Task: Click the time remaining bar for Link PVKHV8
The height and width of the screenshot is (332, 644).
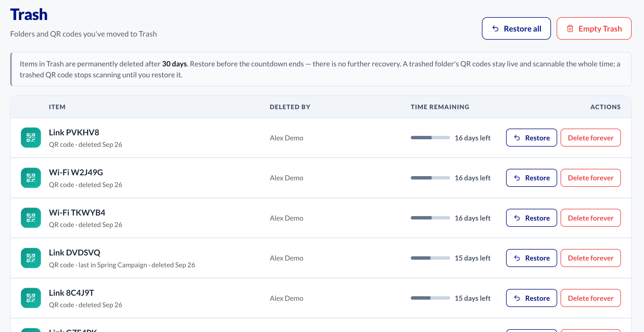Action: [x=430, y=138]
